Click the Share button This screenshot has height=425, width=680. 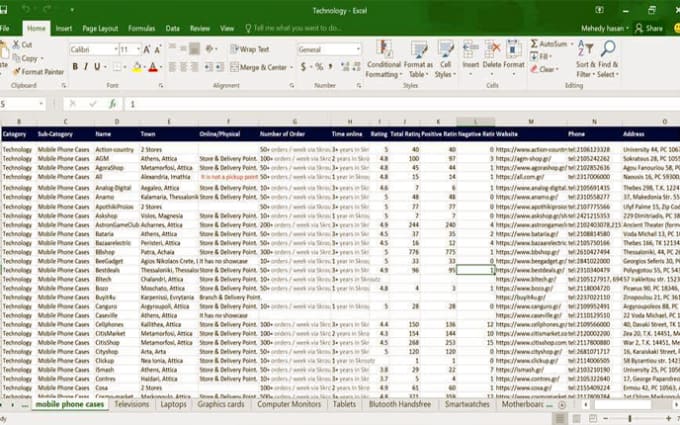pyautogui.click(x=651, y=29)
